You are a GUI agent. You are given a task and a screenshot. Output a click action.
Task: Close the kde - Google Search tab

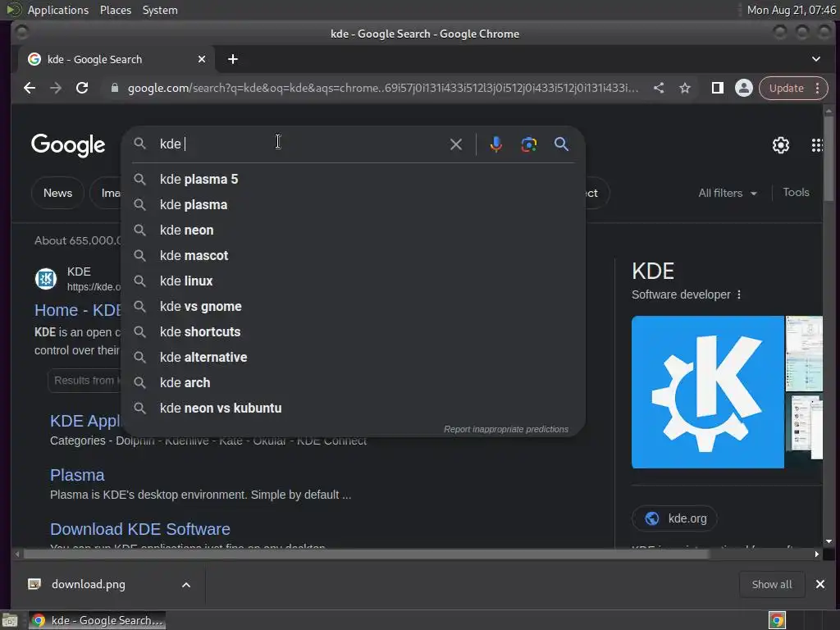(x=202, y=59)
